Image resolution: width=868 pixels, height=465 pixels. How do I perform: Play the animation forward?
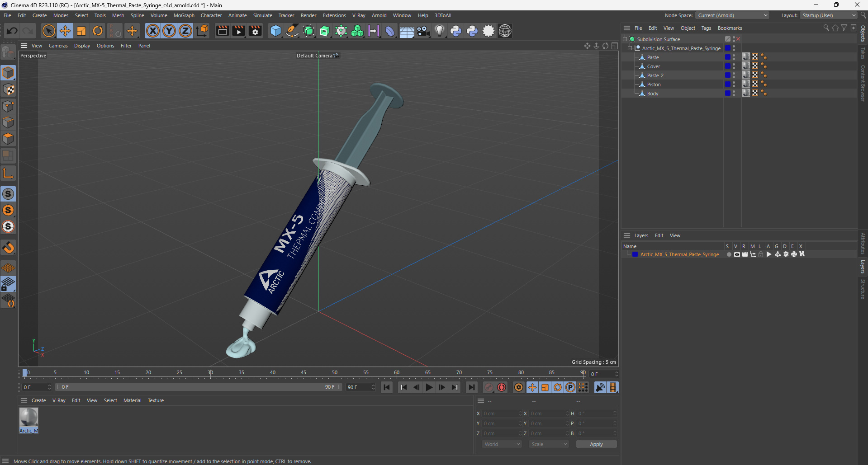point(429,387)
